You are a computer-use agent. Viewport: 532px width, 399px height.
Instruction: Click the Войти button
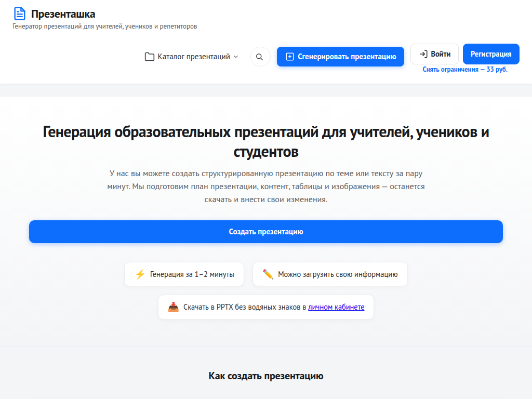(434, 54)
